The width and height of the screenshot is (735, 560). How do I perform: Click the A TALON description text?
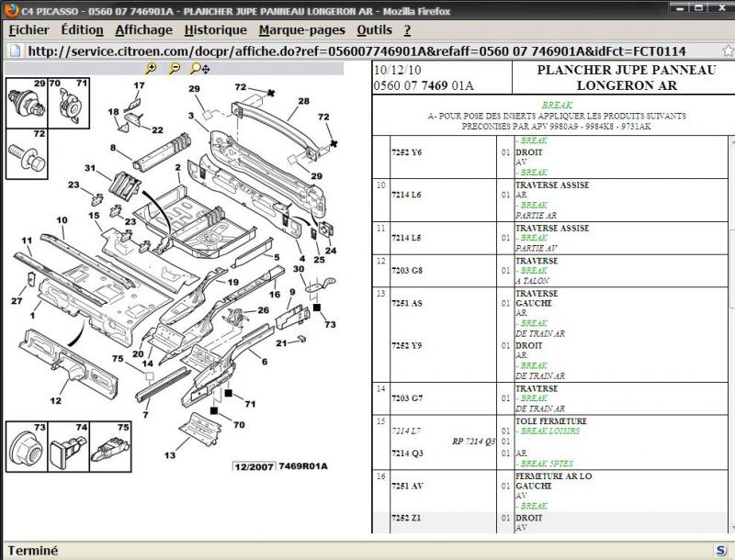coord(532,281)
